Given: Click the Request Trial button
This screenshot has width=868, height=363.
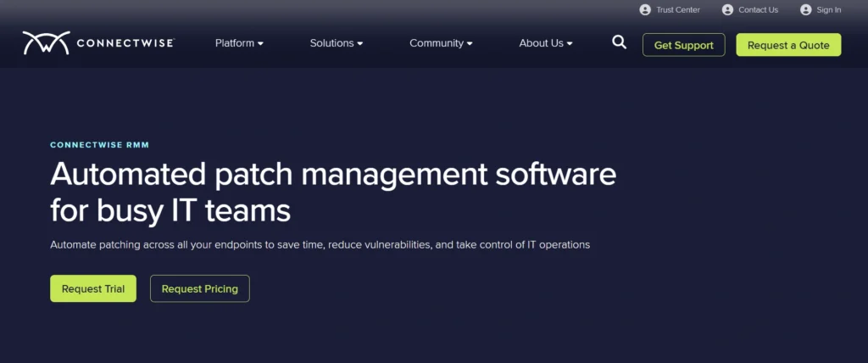Looking at the screenshot, I should point(93,288).
